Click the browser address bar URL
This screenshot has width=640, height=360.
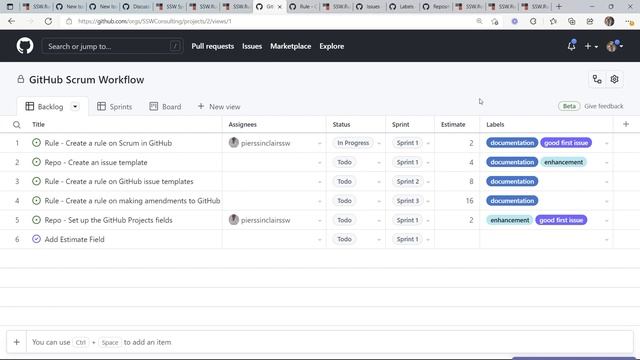(155, 21)
